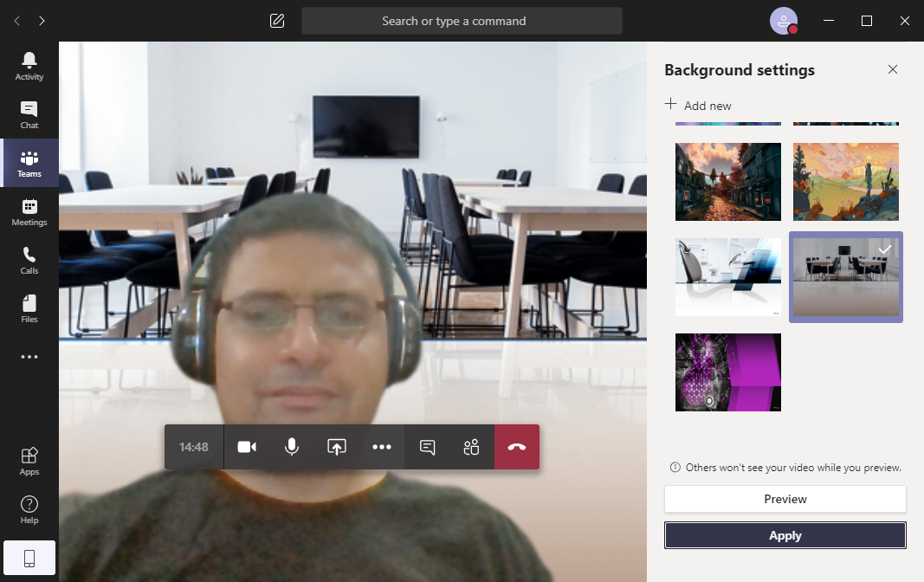
Task: Click the Apply button
Action: (x=785, y=535)
